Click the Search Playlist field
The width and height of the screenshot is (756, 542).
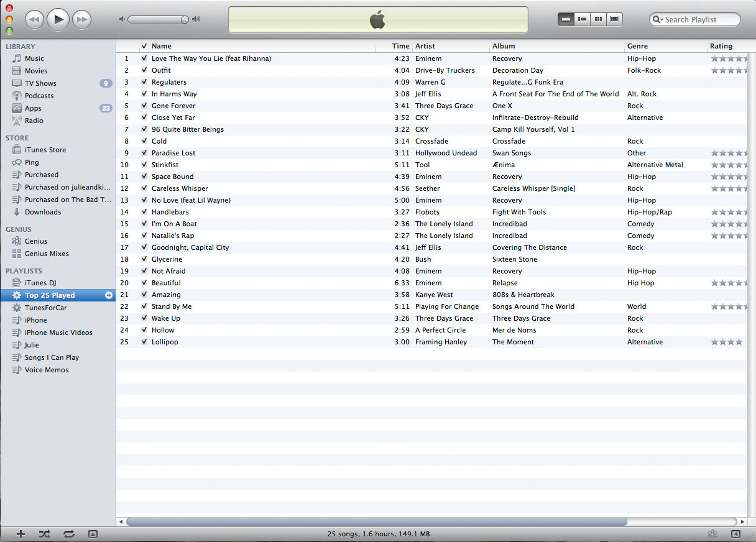pyautogui.click(x=695, y=19)
